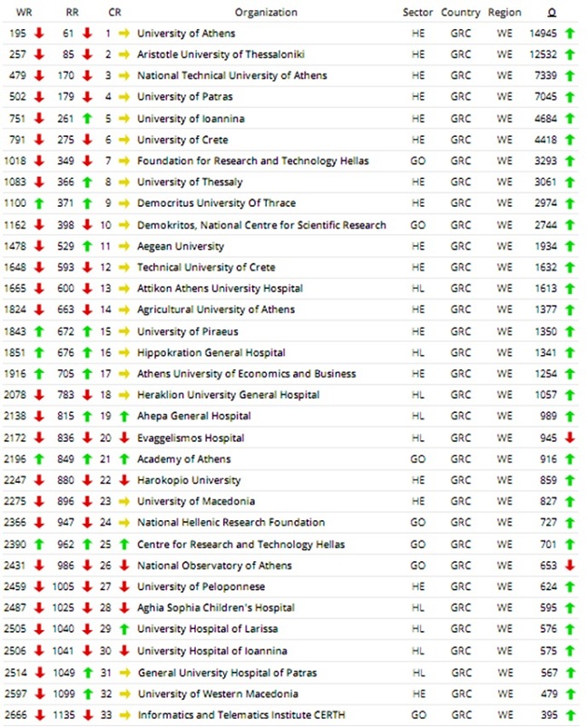Click red down arrow beside CR 22

[x=124, y=480]
